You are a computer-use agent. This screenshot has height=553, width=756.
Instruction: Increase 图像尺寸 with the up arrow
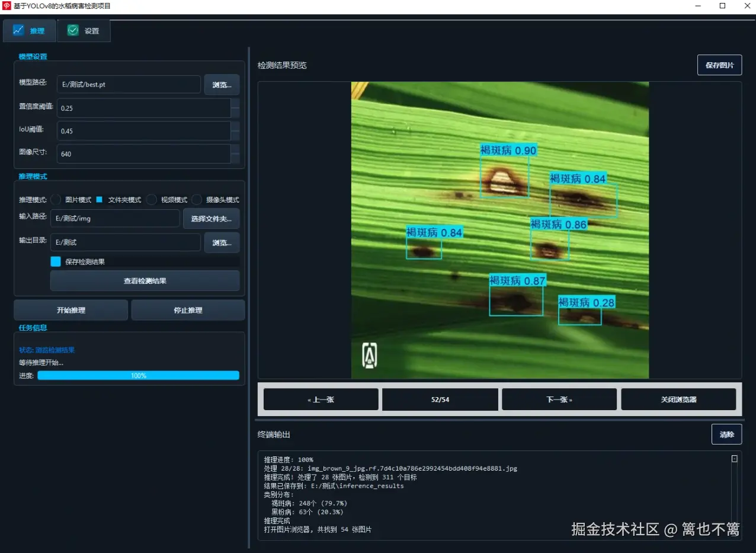click(x=235, y=149)
